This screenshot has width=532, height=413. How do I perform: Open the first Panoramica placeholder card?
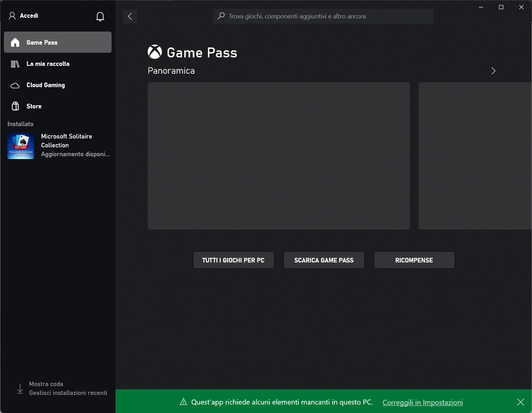279,156
